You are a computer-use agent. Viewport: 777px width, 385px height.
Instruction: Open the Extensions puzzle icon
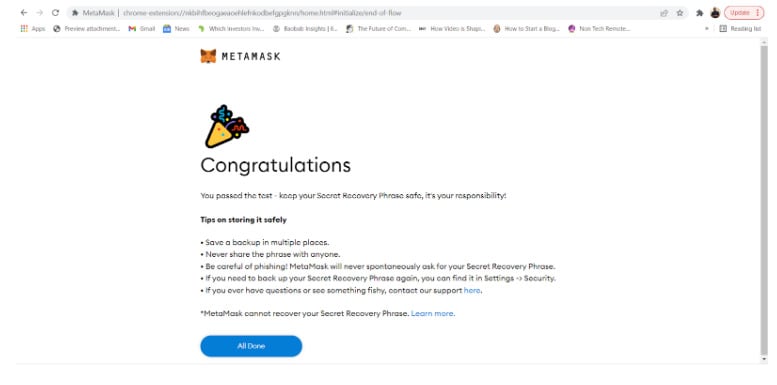[699, 13]
